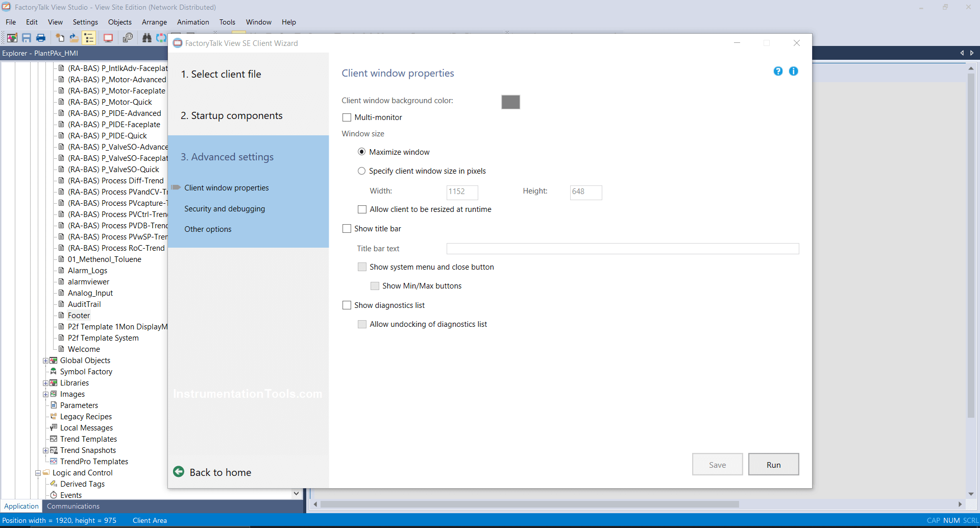980x528 pixels.
Task: Click the vertical scrollbar in right workspace
Action: coord(971,245)
